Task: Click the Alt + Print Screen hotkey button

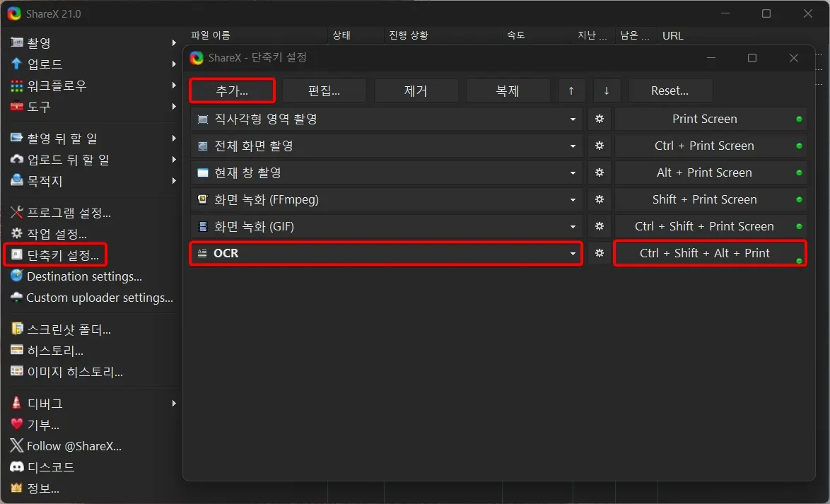Action: (x=711, y=172)
